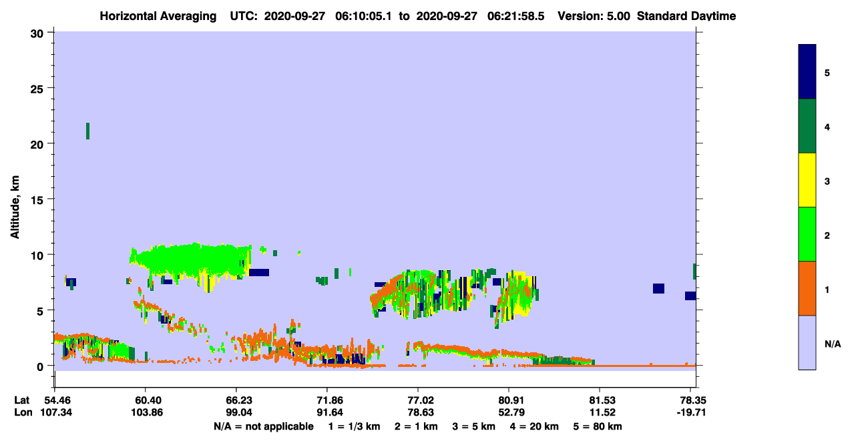Click the 'UTC:' label in the title
The image size is (868, 445).
point(244,16)
